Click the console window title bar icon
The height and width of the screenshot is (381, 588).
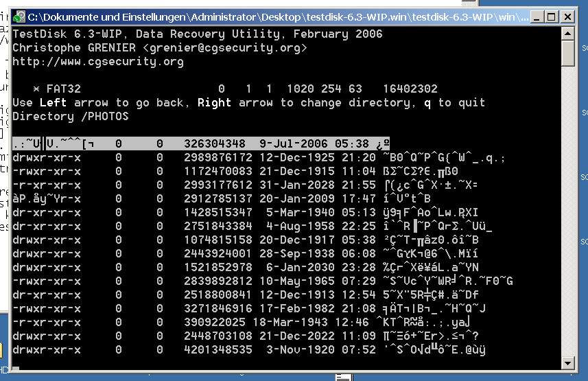19,17
